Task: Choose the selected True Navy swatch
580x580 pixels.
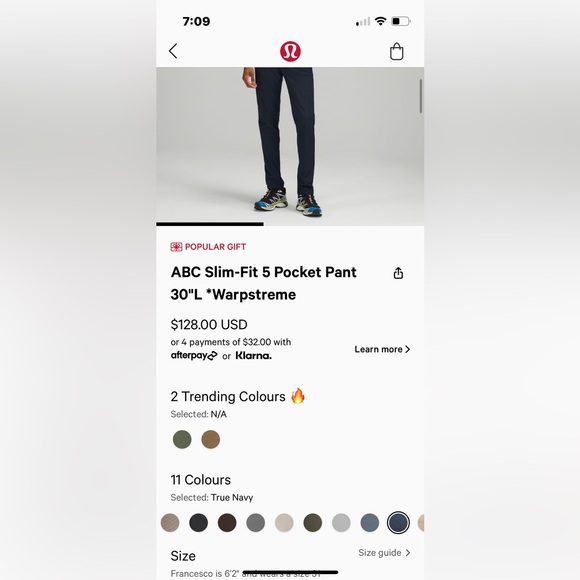Action: click(x=398, y=523)
